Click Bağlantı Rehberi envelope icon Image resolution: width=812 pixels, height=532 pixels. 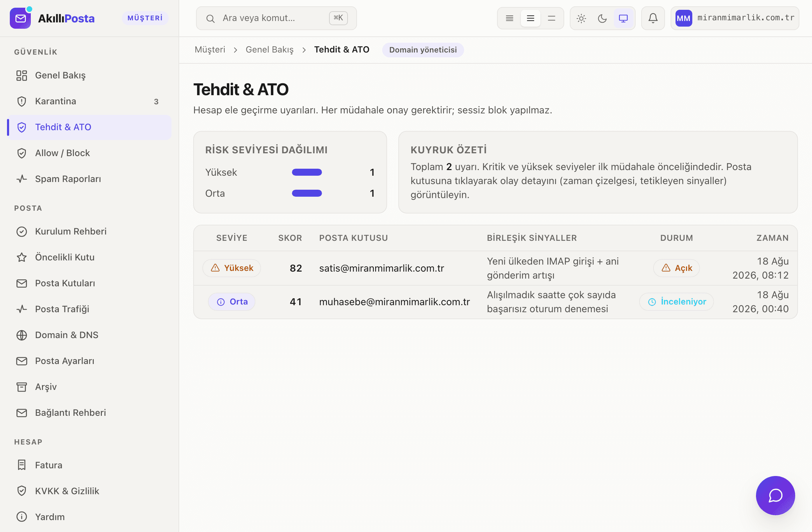pos(22,413)
